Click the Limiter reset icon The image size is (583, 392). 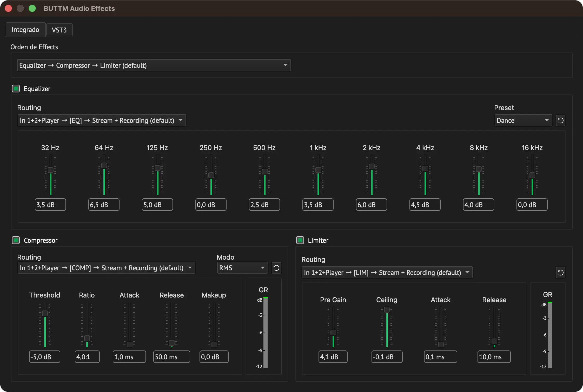click(560, 273)
